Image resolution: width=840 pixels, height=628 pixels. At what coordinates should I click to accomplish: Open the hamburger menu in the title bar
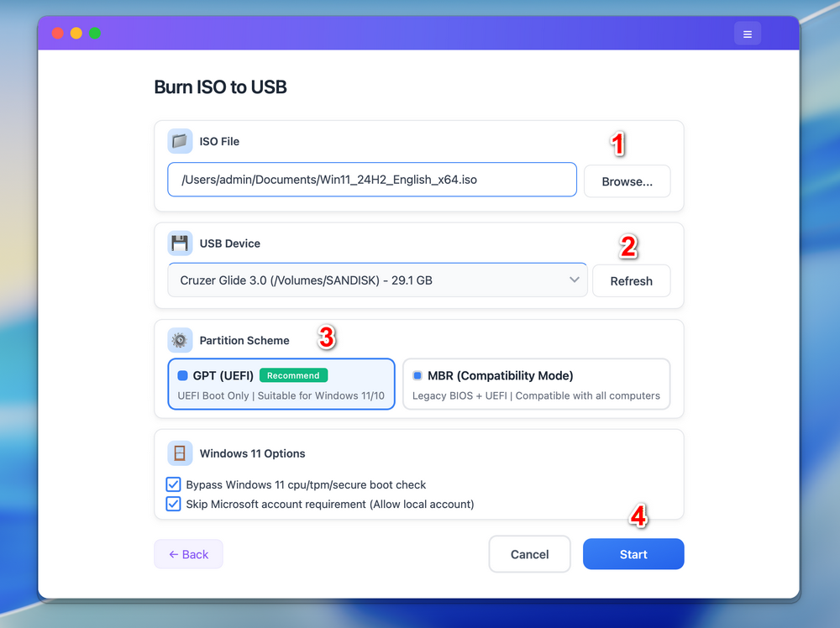click(747, 33)
